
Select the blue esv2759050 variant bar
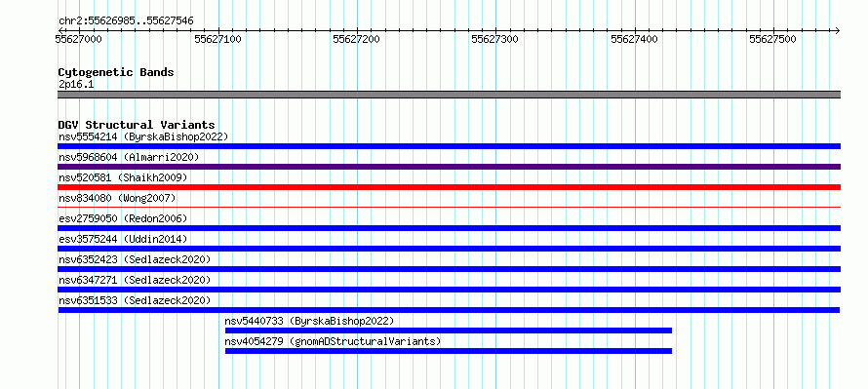point(449,228)
